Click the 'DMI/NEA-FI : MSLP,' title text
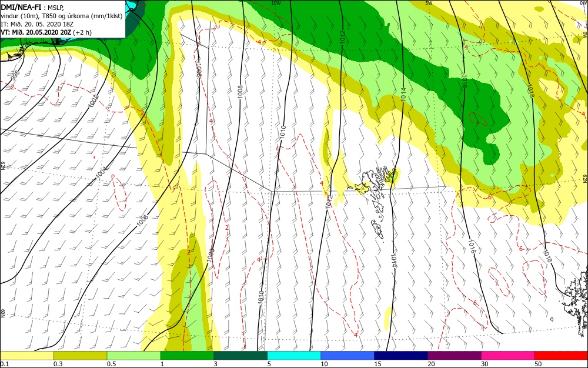Viewport: 588px width, 368px height. (x=32, y=8)
